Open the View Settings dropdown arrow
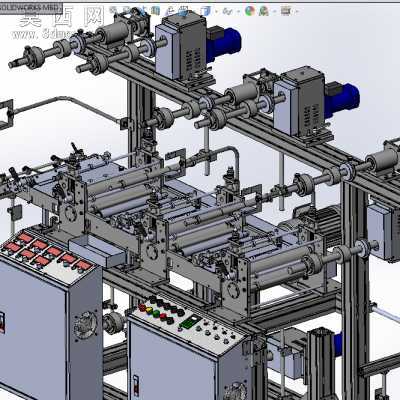400x400 pixels. pyautogui.click(x=297, y=11)
